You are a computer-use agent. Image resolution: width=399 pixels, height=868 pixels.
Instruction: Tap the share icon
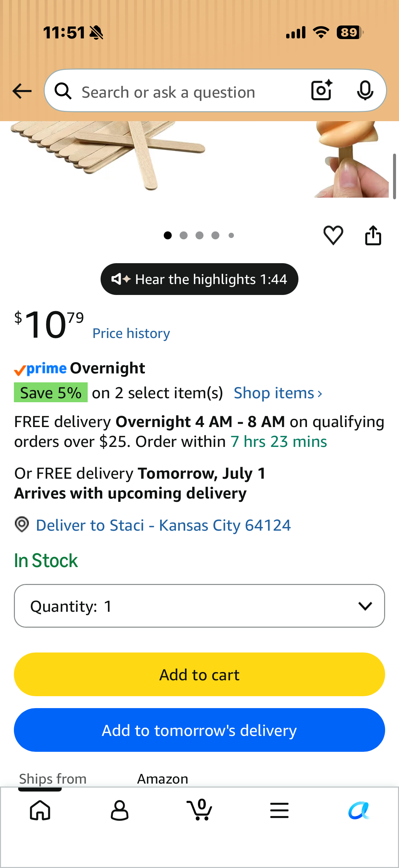[x=373, y=235]
